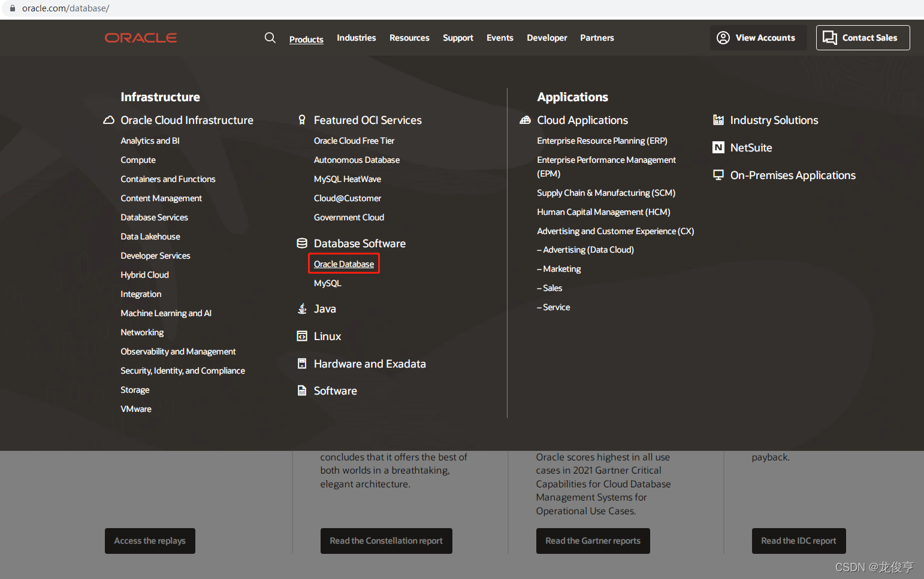The height and width of the screenshot is (579, 924).
Task: Click the Oracle logo
Action: click(141, 38)
